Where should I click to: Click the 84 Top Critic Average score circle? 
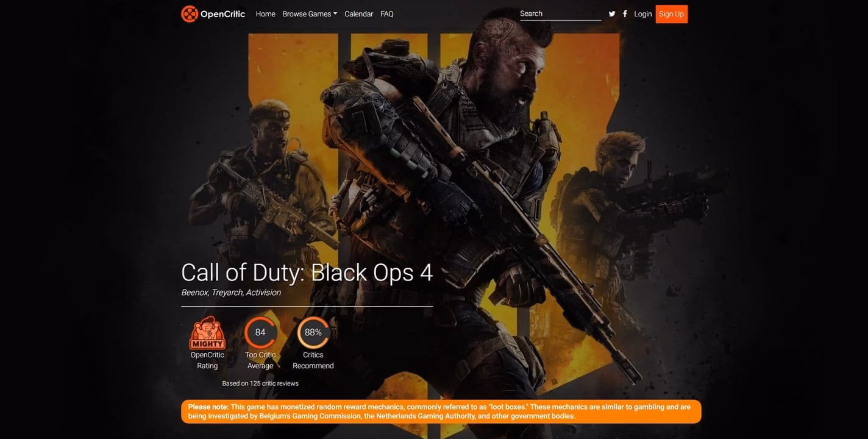pos(260,332)
